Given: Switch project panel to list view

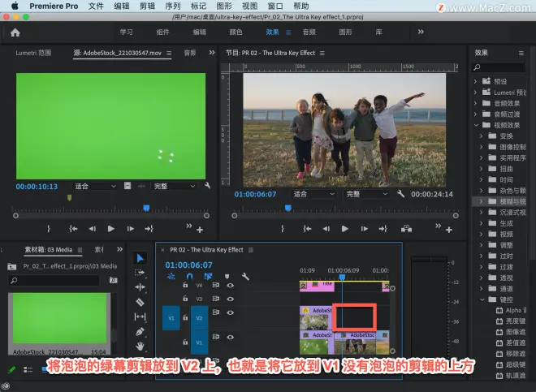Looking at the screenshot, I should 28,369.
